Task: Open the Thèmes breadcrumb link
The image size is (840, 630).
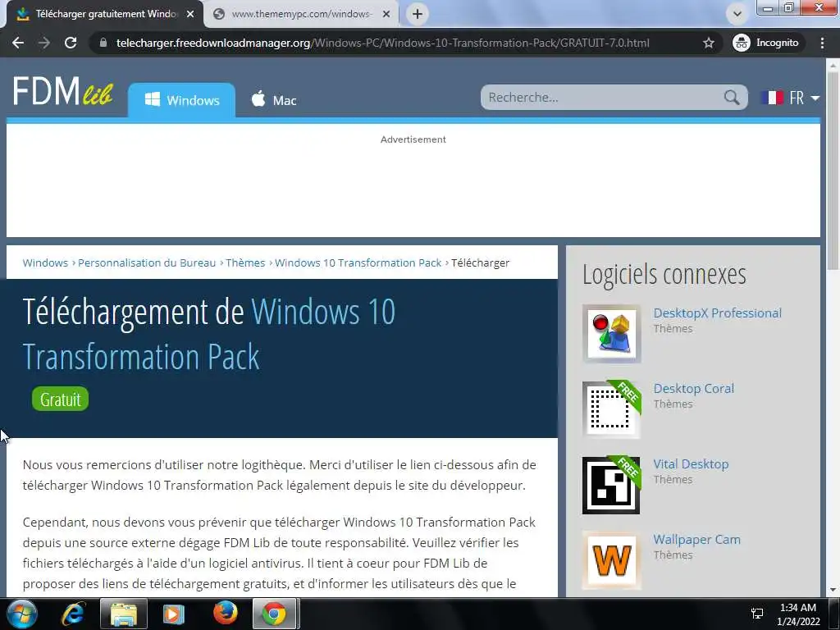Action: 245,263
